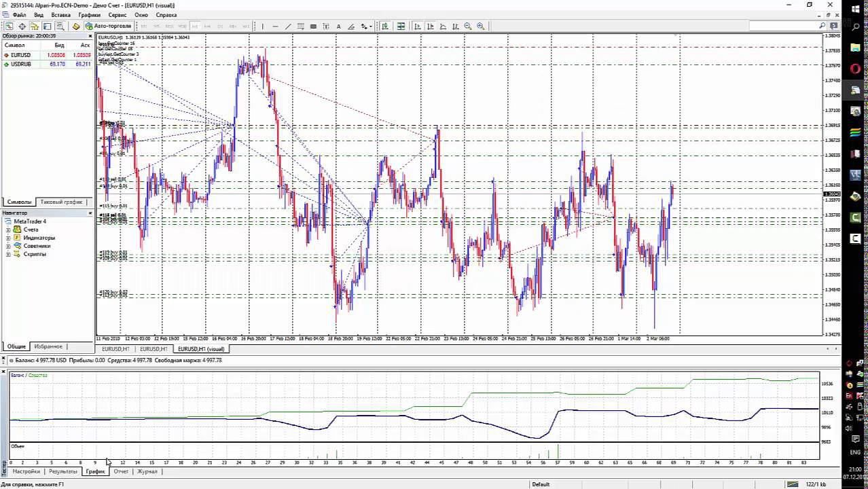This screenshot has width=868, height=489.
Task: Open the Результаты tester tab
Action: [62, 471]
